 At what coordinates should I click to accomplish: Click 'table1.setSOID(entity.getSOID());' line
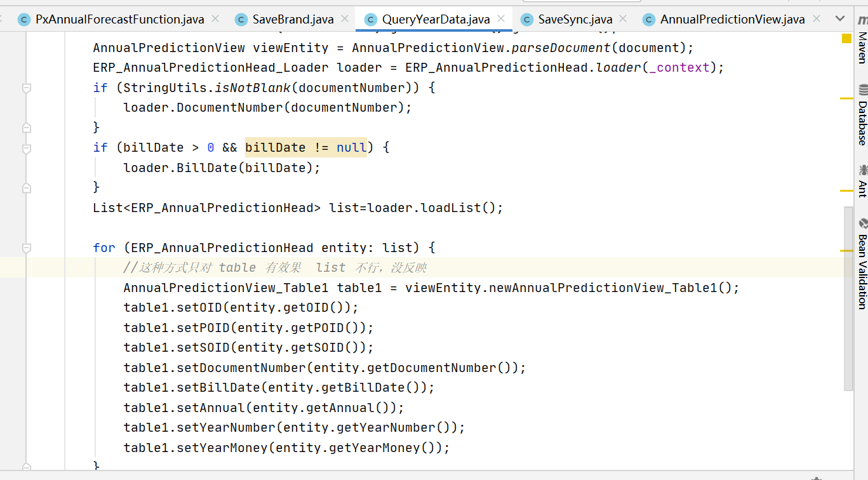coord(249,347)
